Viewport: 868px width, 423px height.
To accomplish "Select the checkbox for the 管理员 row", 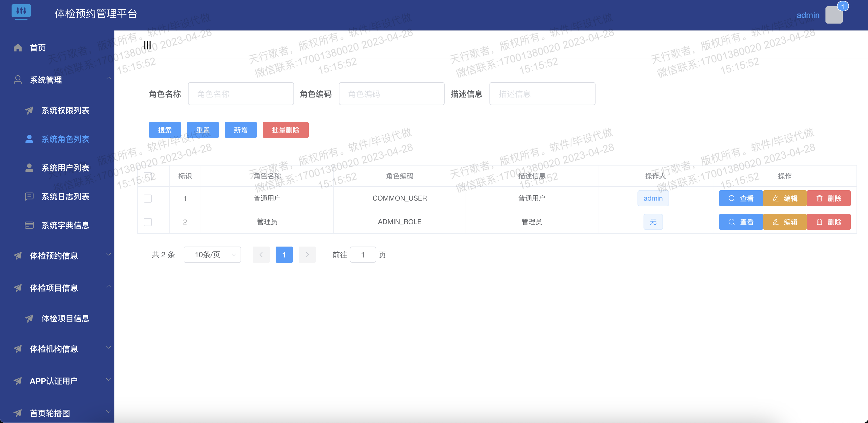I will (x=147, y=222).
